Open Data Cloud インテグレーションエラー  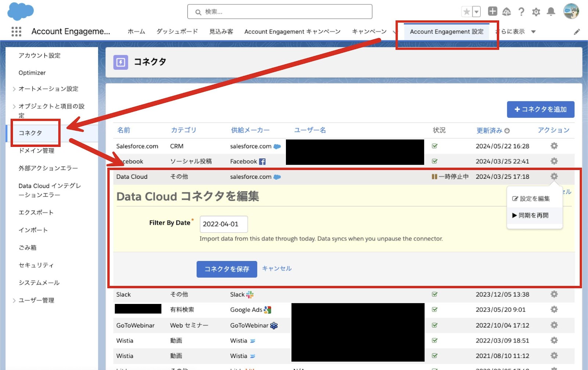tap(50, 190)
